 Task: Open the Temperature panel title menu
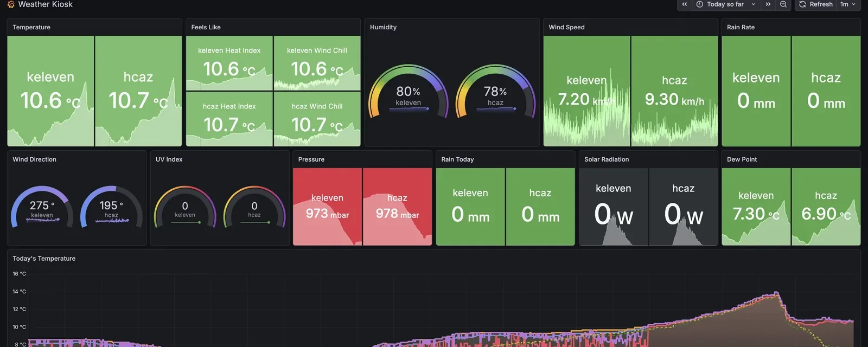(31, 27)
